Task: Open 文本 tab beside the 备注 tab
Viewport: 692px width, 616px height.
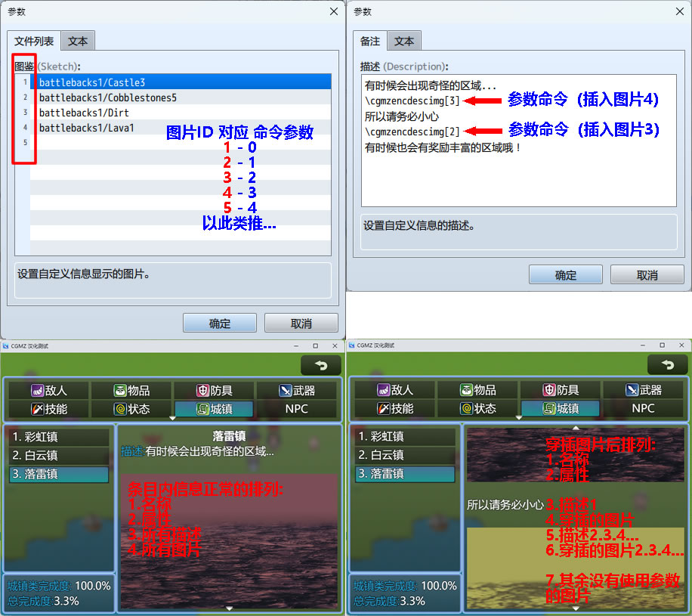Action: [x=404, y=41]
